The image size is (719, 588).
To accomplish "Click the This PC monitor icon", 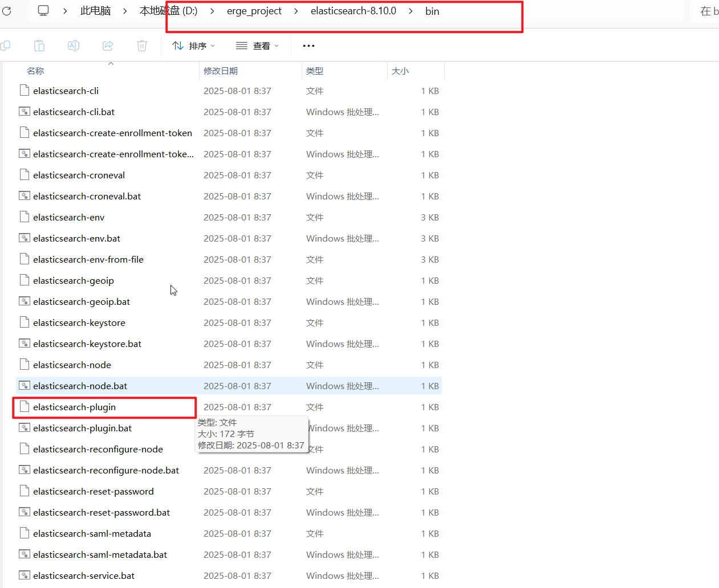I will (43, 11).
